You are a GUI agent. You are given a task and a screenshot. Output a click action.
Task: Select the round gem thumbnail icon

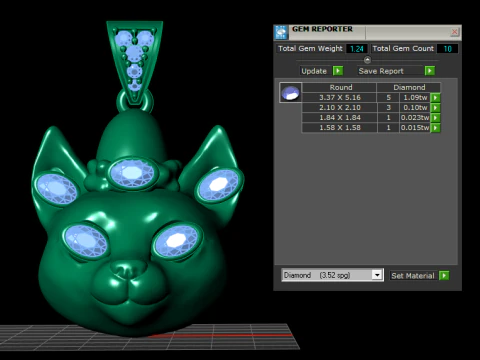pyautogui.click(x=290, y=92)
